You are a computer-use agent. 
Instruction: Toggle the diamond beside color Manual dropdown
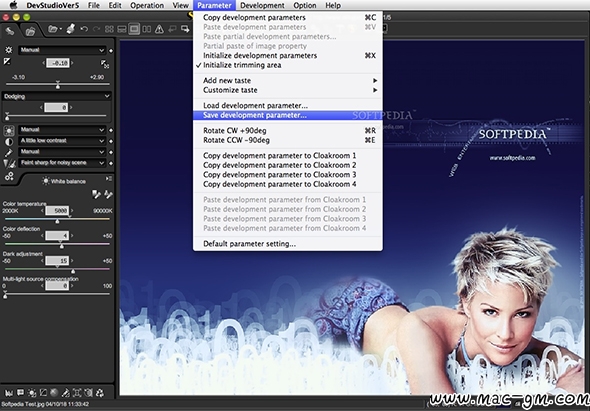click(x=111, y=152)
